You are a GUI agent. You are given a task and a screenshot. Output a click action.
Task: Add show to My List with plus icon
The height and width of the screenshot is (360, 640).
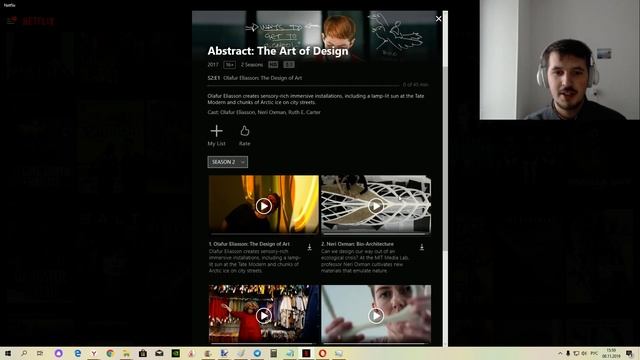(x=216, y=131)
